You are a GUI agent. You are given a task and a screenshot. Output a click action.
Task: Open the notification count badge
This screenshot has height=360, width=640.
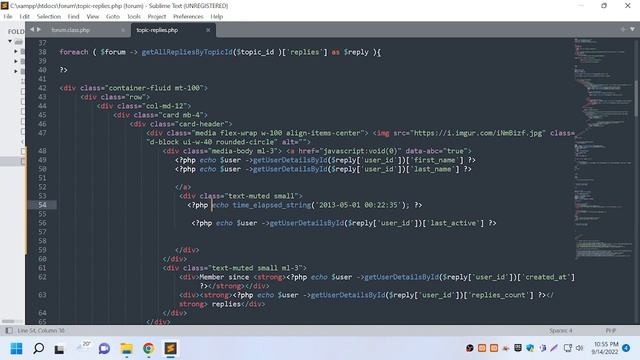click(x=627, y=348)
